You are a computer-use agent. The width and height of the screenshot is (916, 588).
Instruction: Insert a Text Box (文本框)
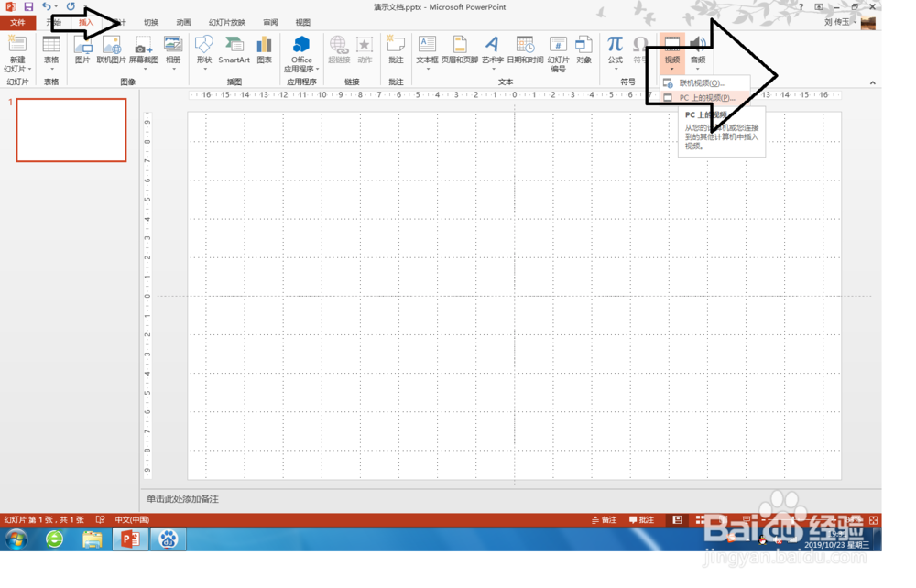[x=427, y=52]
